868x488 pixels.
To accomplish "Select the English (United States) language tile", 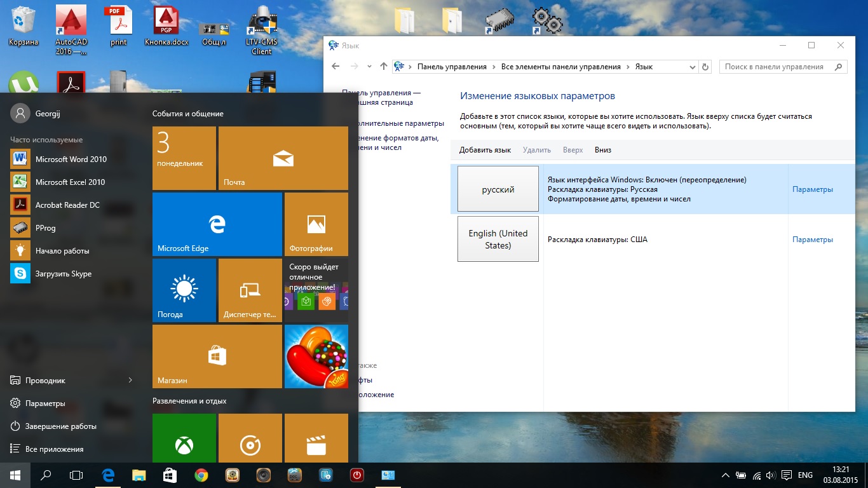I will coord(498,239).
